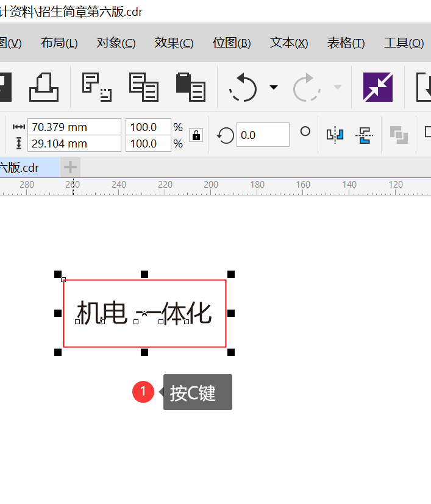Click the Copy icon
The image size is (431, 504).
144,87
